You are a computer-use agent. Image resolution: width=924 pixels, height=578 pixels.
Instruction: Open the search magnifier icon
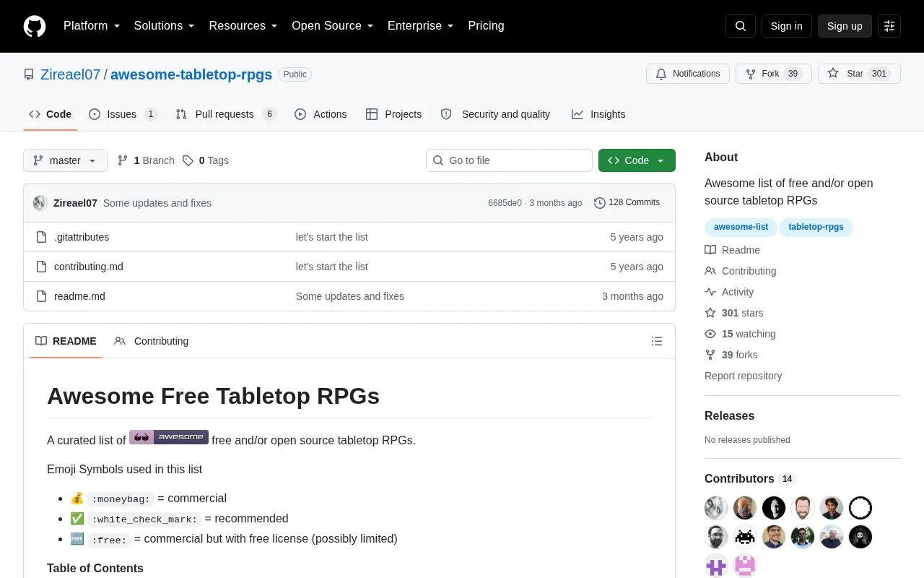tap(741, 26)
